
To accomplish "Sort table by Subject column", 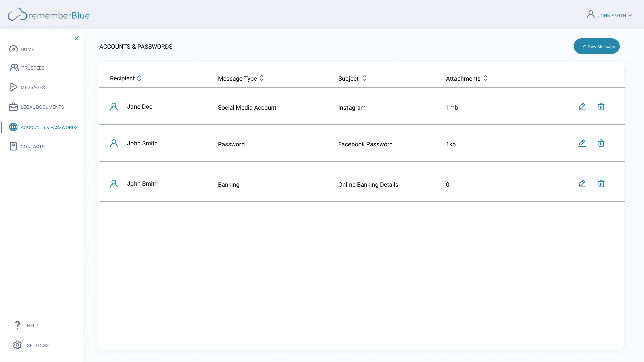I will click(x=364, y=78).
